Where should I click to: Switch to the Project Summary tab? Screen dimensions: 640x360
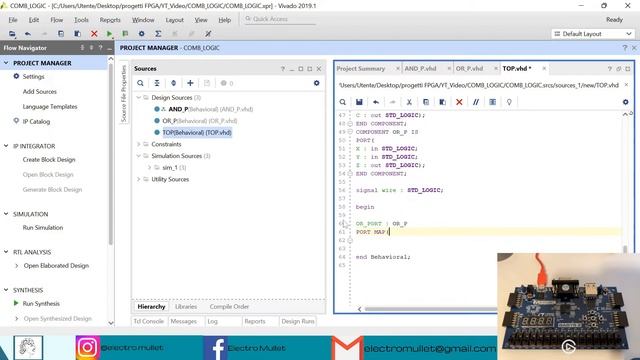click(361, 69)
